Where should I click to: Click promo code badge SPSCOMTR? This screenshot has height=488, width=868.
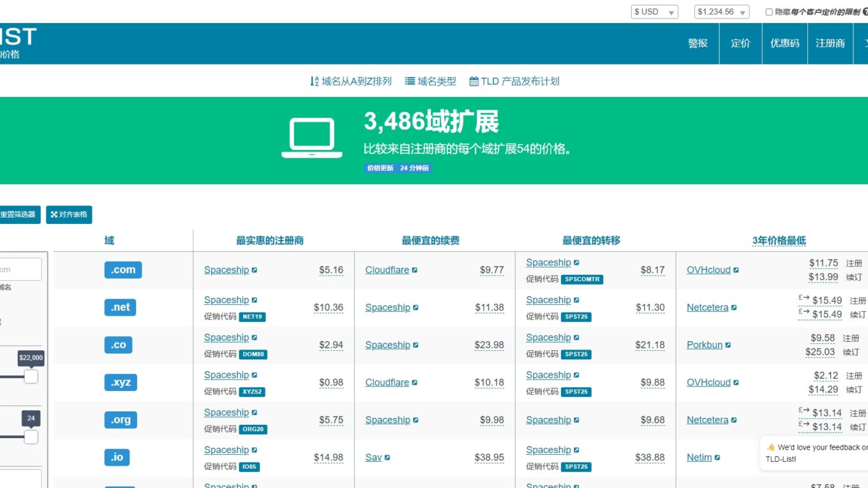[582, 279]
